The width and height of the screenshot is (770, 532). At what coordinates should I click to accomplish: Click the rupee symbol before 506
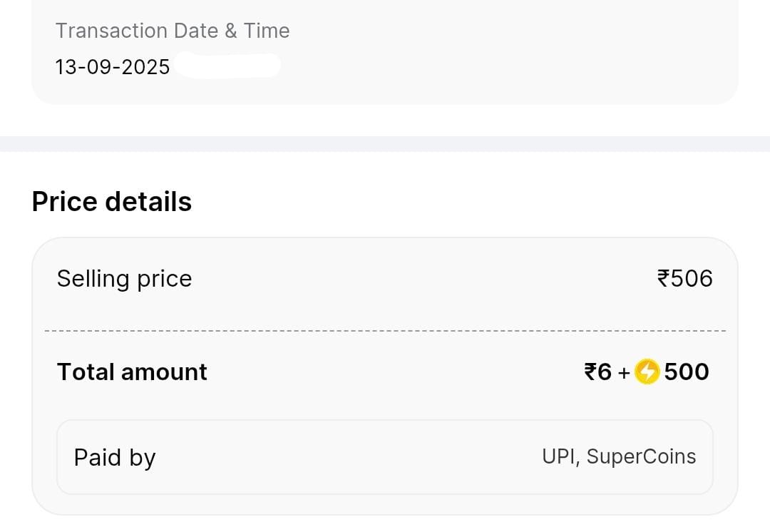(x=664, y=278)
